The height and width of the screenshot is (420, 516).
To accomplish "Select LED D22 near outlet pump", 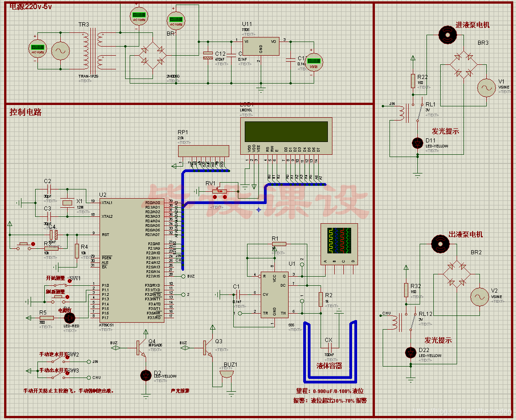I will [411, 352].
